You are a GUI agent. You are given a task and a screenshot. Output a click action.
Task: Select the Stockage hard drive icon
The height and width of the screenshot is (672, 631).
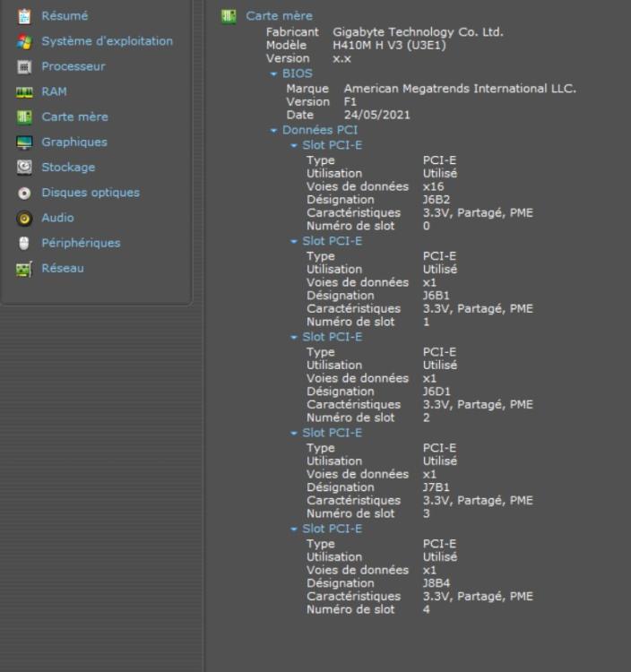24,168
